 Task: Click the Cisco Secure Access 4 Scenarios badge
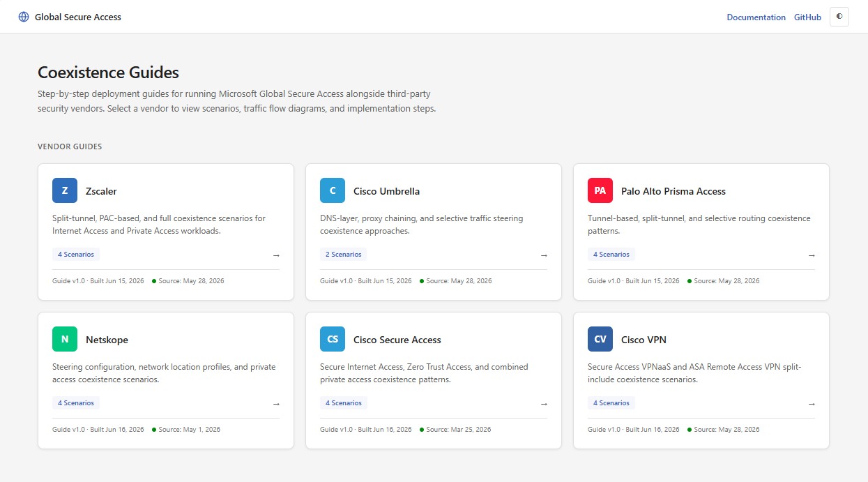(343, 403)
